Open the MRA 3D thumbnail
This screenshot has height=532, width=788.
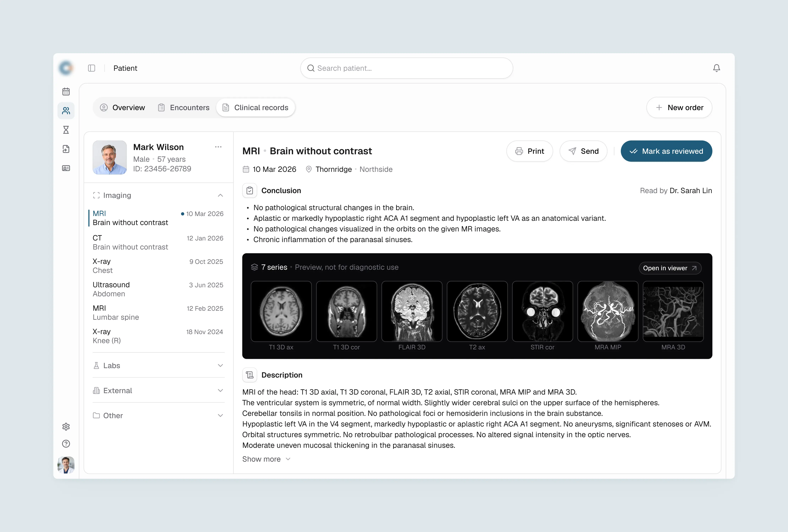(673, 311)
